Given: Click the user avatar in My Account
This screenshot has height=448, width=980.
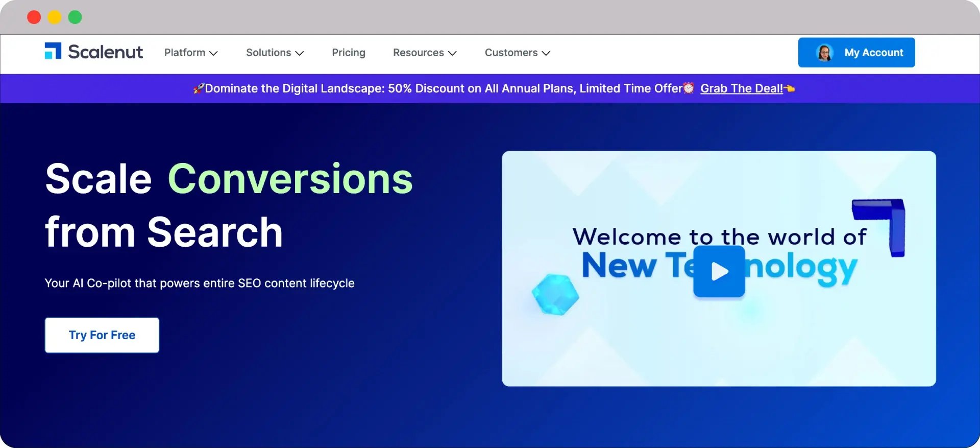Looking at the screenshot, I should (x=824, y=53).
